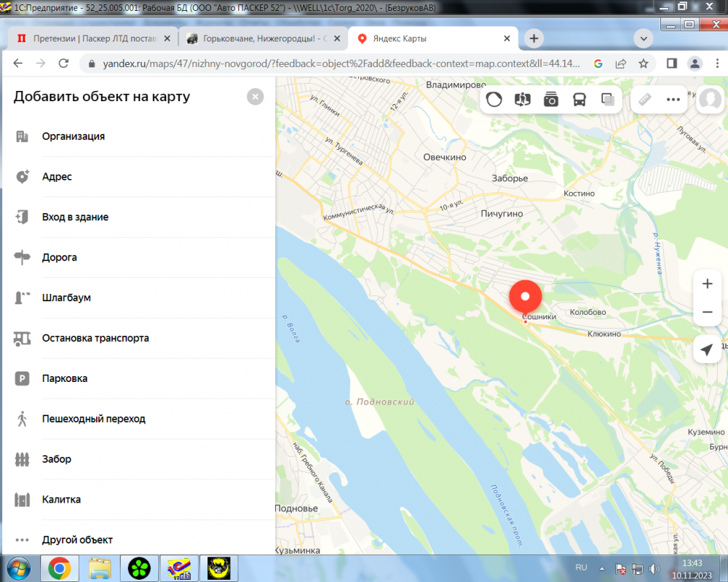Choose 'Организация' to add an organization
Screen dimensions: 728x582
74,136
